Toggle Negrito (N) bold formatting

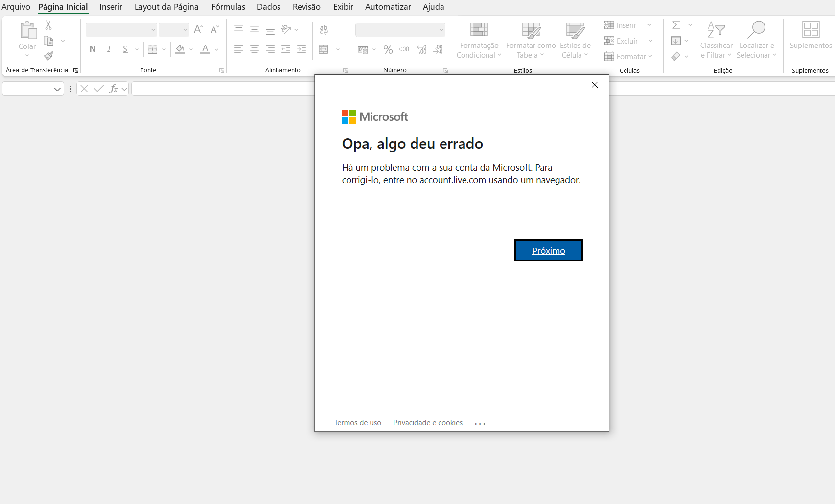pos(93,49)
